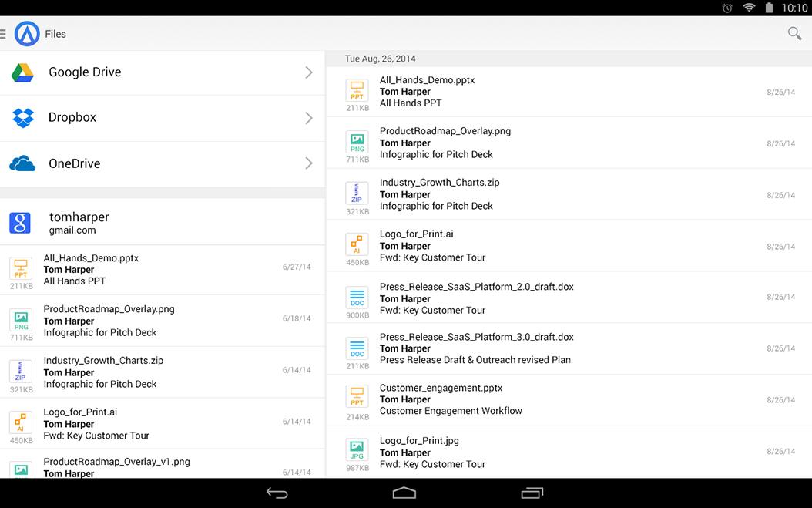Tap ZIP icon of Industry_Growth_Charts.zip dated 6/14/14

pos(21,372)
